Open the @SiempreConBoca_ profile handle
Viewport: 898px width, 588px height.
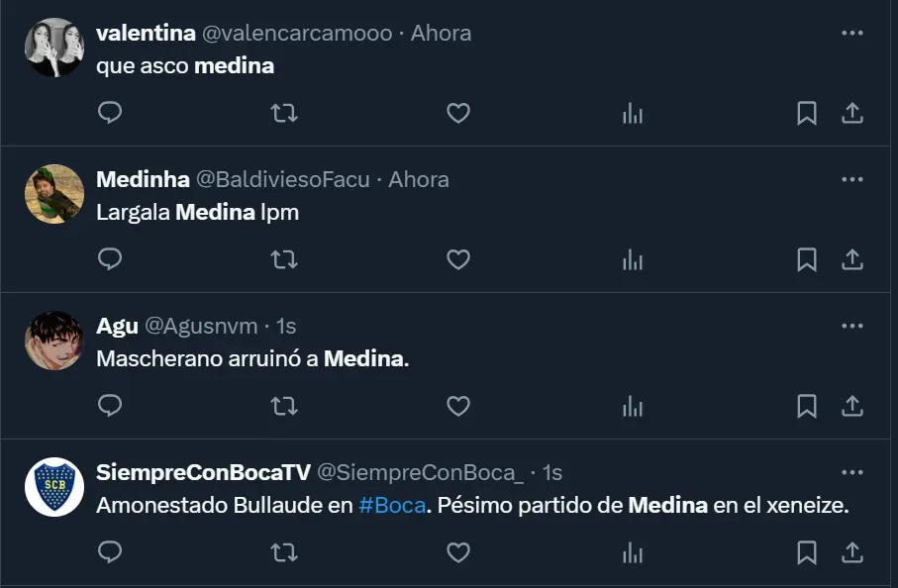pyautogui.click(x=420, y=473)
